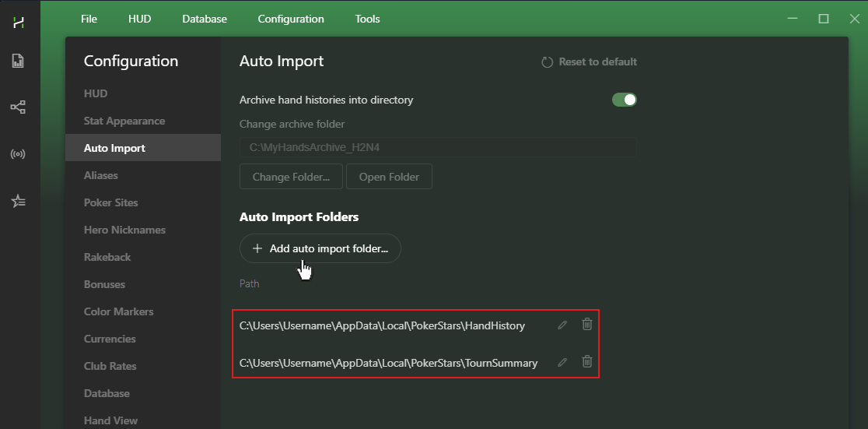
Task: Open Currencies settings section
Action: pyautogui.click(x=143, y=339)
